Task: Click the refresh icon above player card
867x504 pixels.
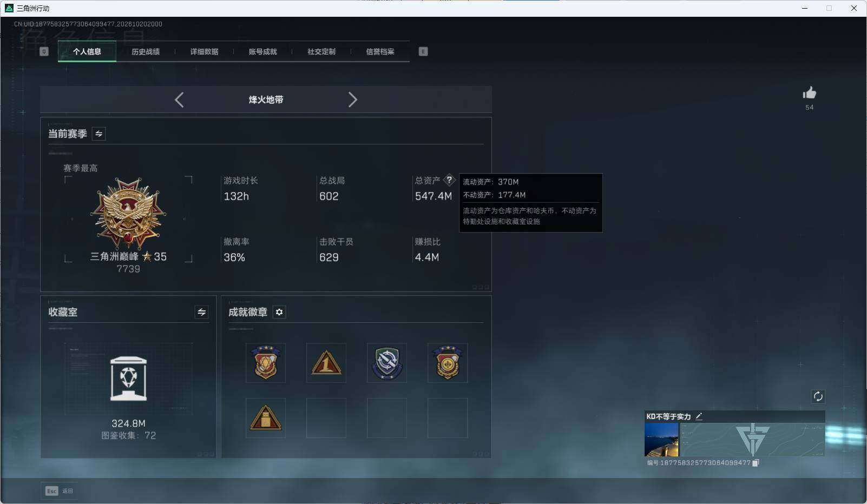Action: pos(818,396)
